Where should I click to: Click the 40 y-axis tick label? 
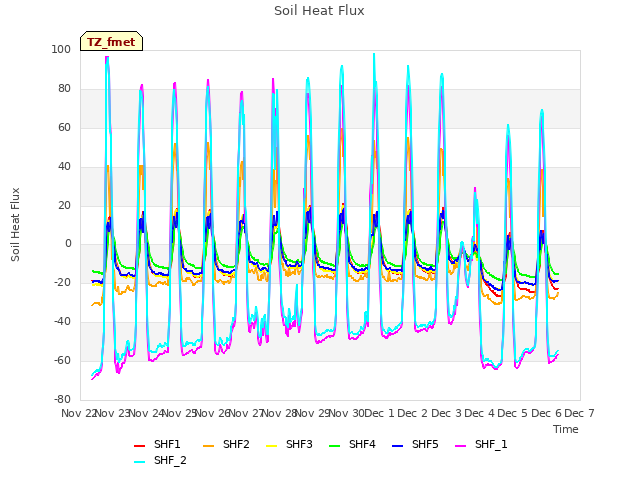tap(64, 167)
